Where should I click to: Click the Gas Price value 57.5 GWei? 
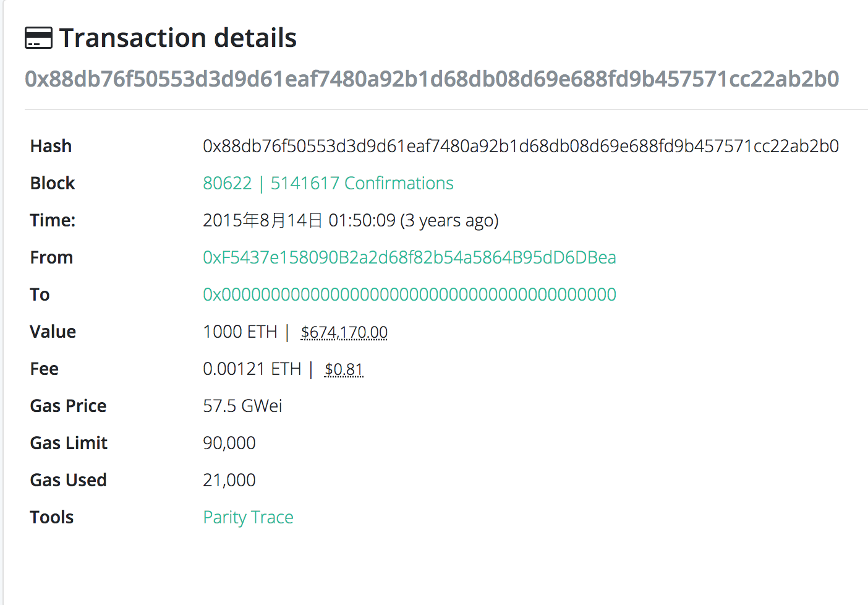pos(243,406)
